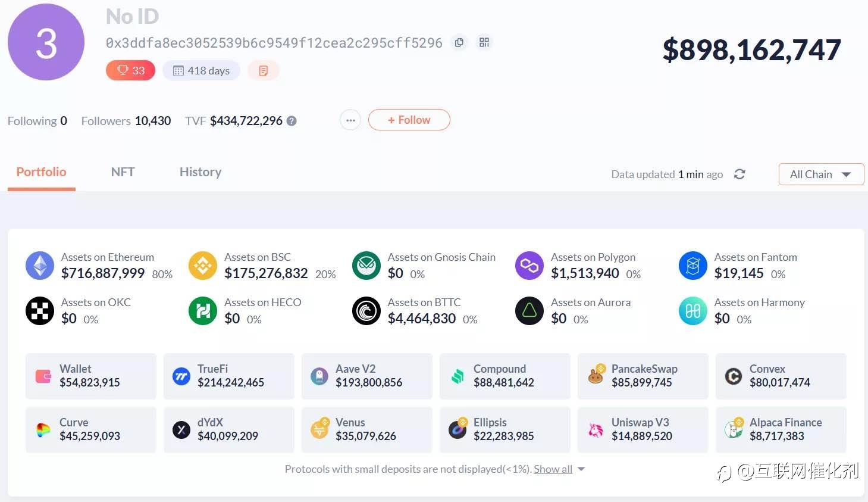Click the Followers 10,430 link

(126, 121)
